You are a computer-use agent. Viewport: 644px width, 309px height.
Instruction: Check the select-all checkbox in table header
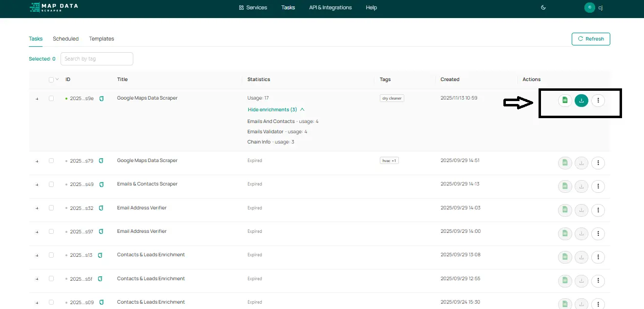click(x=51, y=80)
